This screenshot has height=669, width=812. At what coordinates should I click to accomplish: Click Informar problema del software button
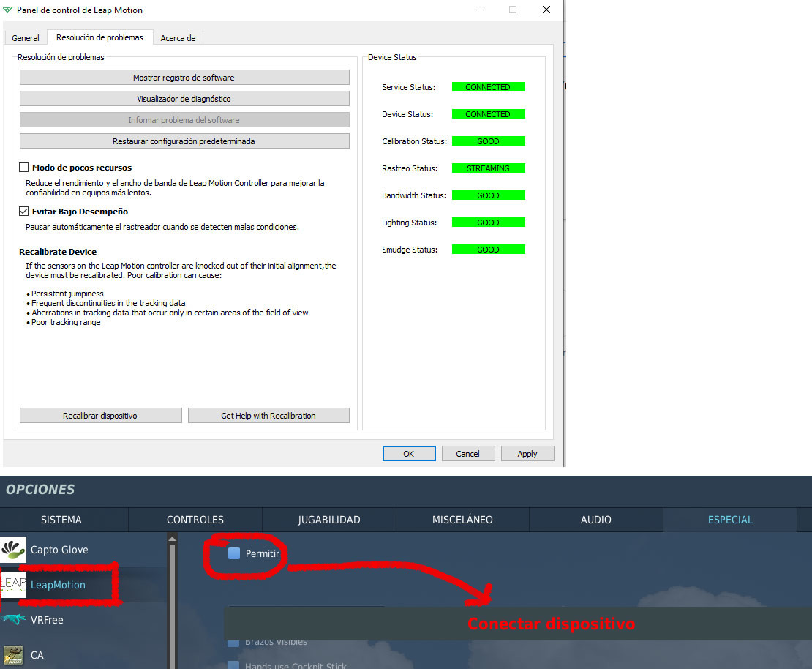(184, 120)
